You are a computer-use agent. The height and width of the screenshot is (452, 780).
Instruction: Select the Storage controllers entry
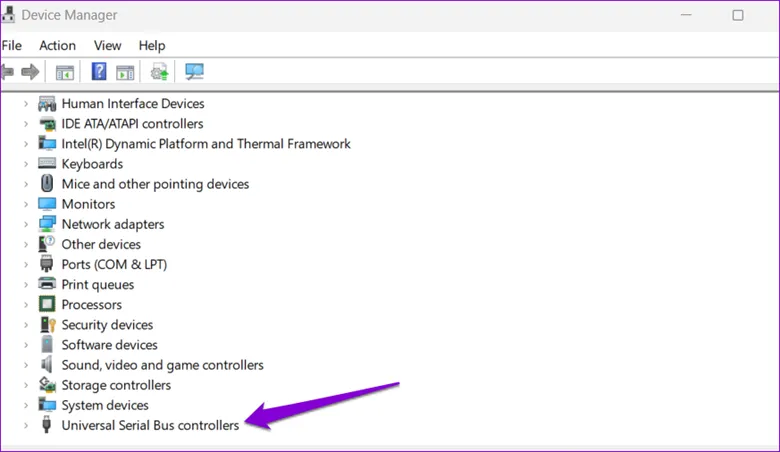[116, 385]
